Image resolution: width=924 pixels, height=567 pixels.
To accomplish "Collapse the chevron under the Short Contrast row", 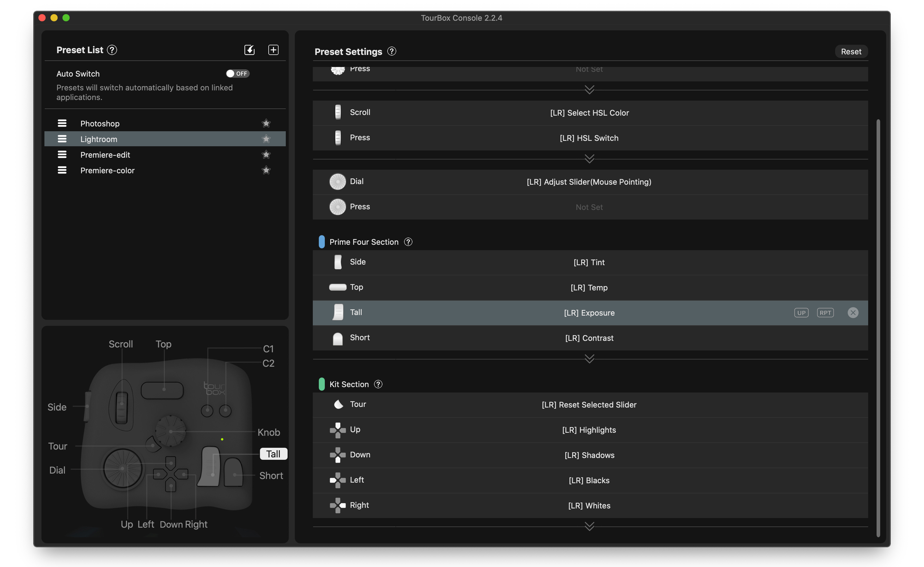I will [x=590, y=359].
